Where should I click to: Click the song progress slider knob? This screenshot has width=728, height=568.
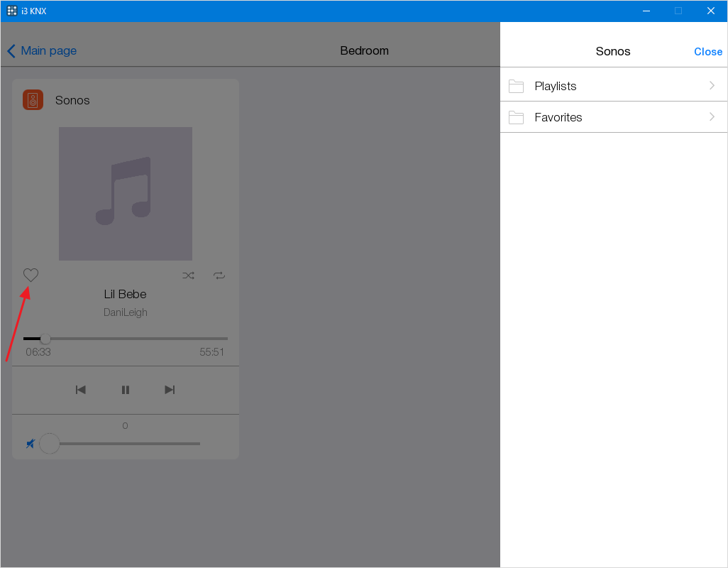tap(45, 339)
